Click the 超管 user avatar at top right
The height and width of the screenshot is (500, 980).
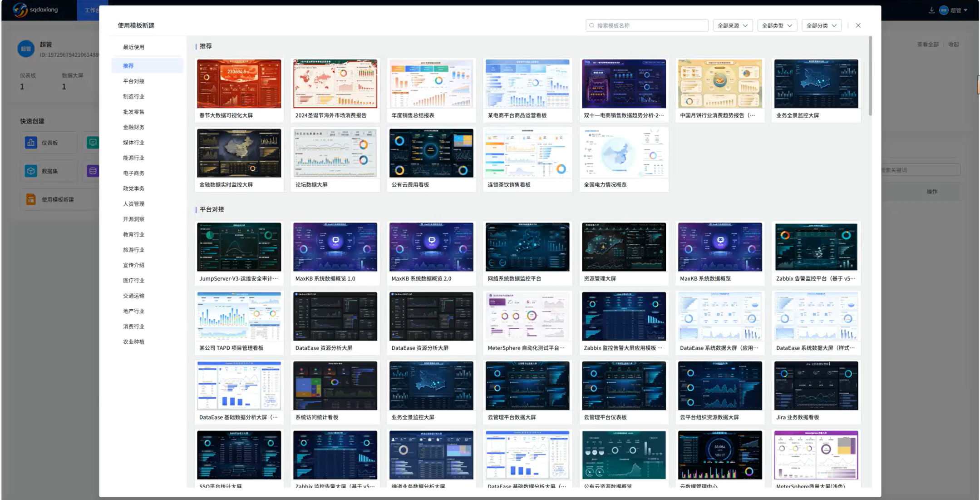point(944,10)
